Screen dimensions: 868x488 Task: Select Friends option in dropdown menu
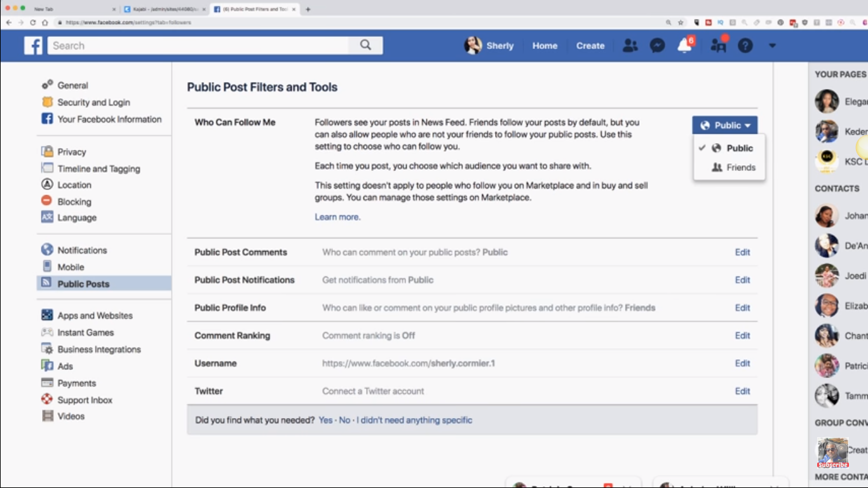[x=729, y=168]
